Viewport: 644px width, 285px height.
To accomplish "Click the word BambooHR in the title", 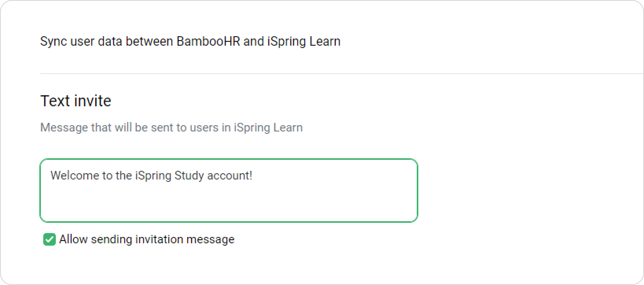I will point(208,41).
